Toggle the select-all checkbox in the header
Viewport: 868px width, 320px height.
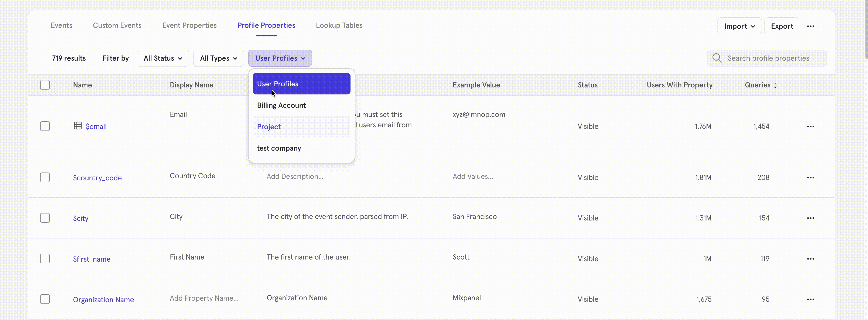click(x=45, y=85)
